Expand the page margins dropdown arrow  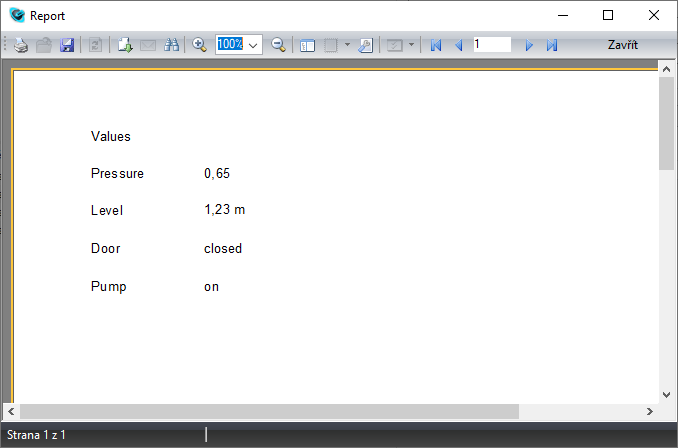[x=347, y=44]
